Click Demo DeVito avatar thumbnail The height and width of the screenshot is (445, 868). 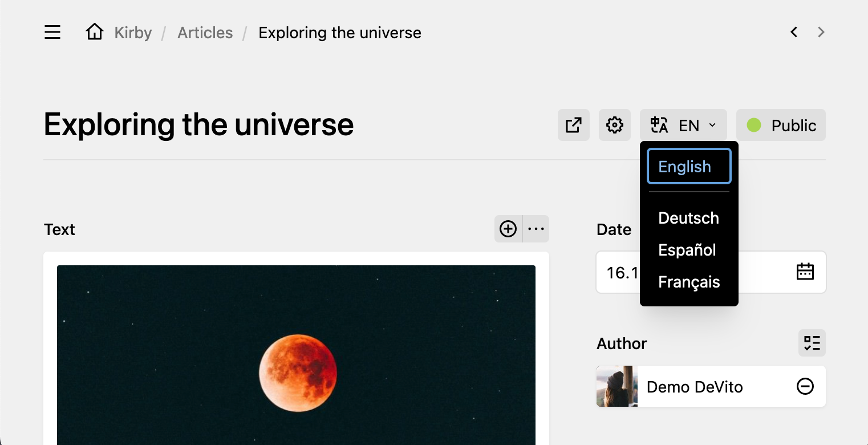(617, 386)
